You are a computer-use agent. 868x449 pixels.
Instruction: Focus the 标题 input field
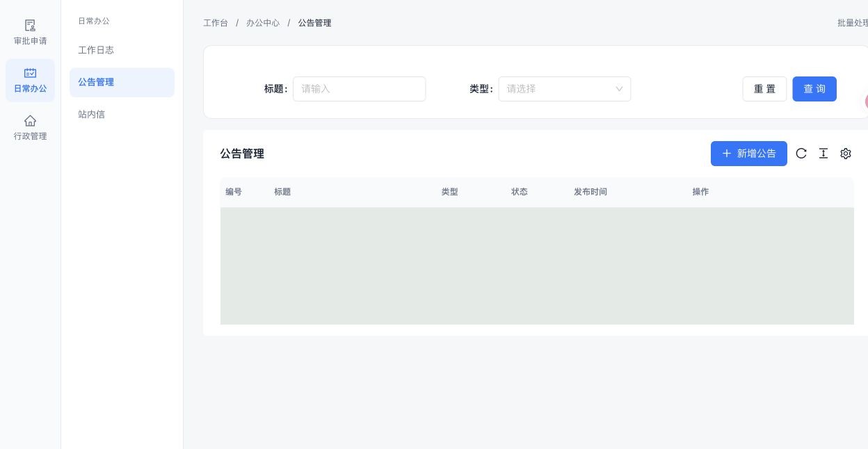pyautogui.click(x=359, y=89)
